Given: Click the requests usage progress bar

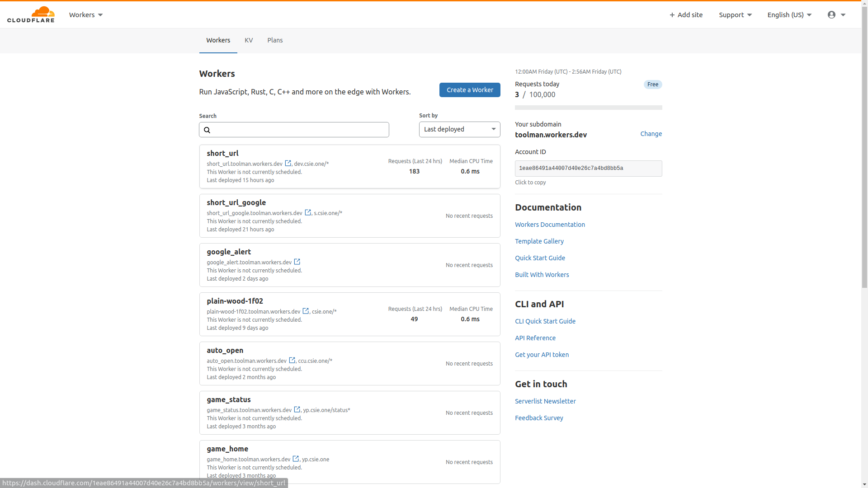Looking at the screenshot, I should (588, 108).
